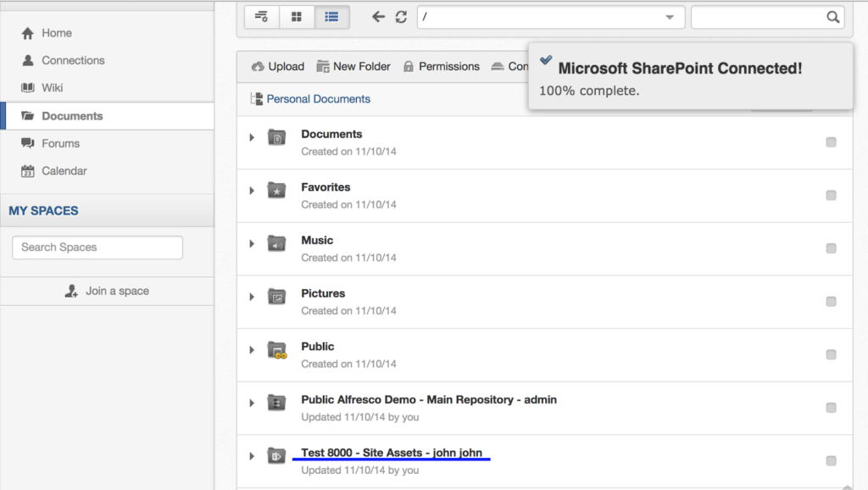Image resolution: width=868 pixels, height=490 pixels.
Task: Expand the Public folder tree item
Action: (252, 350)
